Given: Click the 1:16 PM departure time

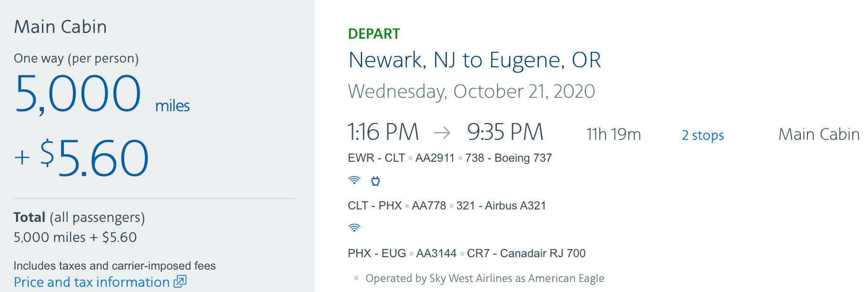Looking at the screenshot, I should tap(383, 132).
